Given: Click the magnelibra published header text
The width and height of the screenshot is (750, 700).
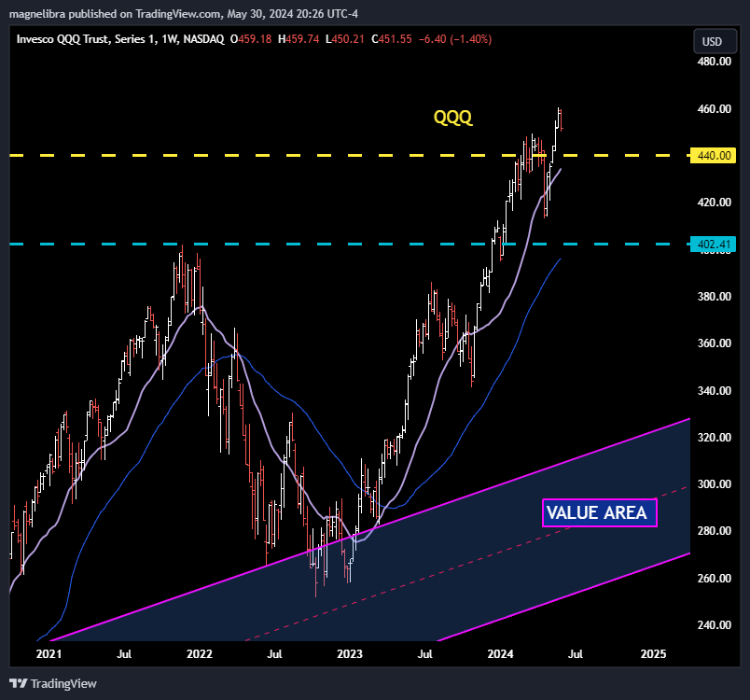Looking at the screenshot, I should coord(184,14).
